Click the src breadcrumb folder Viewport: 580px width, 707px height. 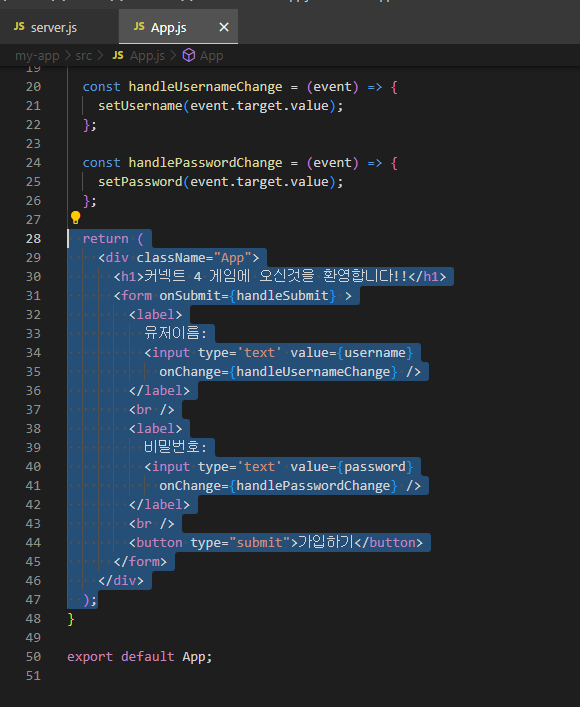pyautogui.click(x=83, y=55)
